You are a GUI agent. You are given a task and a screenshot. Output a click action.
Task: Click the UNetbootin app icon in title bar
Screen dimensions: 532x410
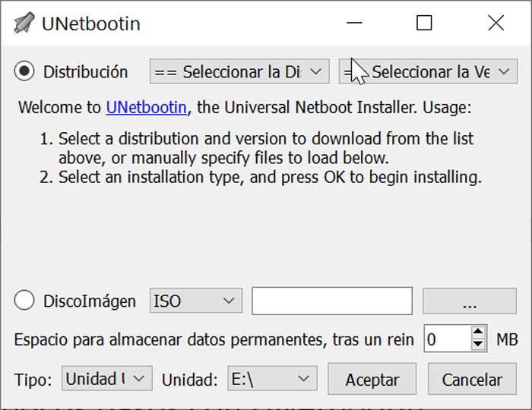point(24,23)
